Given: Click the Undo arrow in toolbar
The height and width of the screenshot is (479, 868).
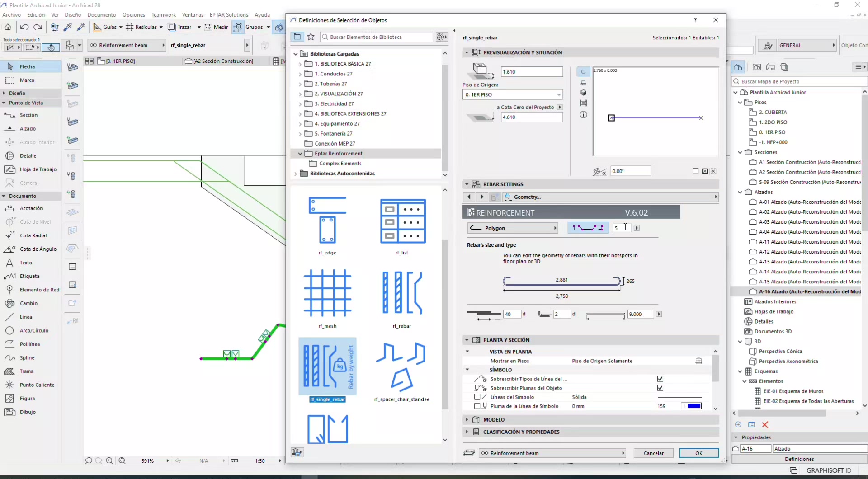Looking at the screenshot, I should click(x=25, y=27).
